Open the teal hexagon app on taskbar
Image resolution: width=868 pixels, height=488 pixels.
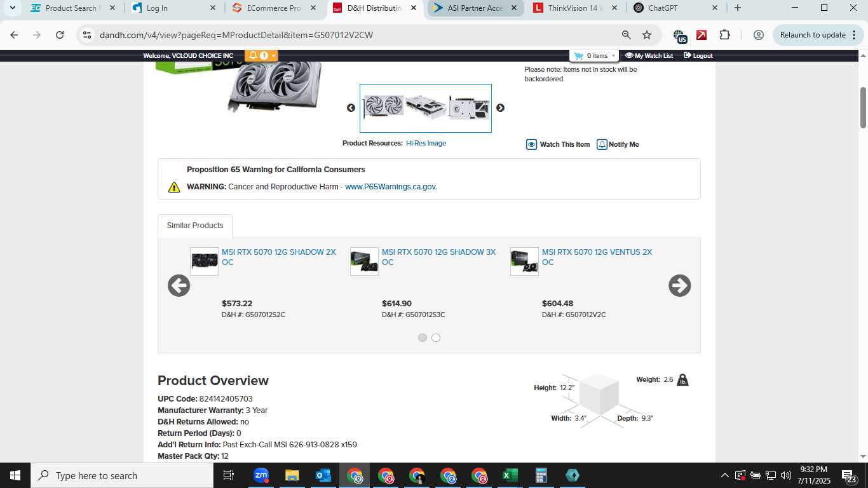pyautogui.click(x=572, y=475)
